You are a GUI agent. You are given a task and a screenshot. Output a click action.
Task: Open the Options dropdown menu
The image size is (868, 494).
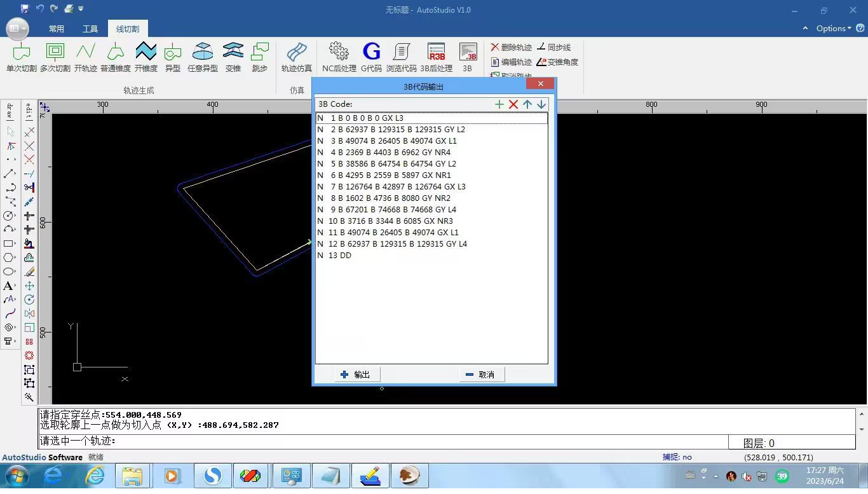(x=833, y=28)
